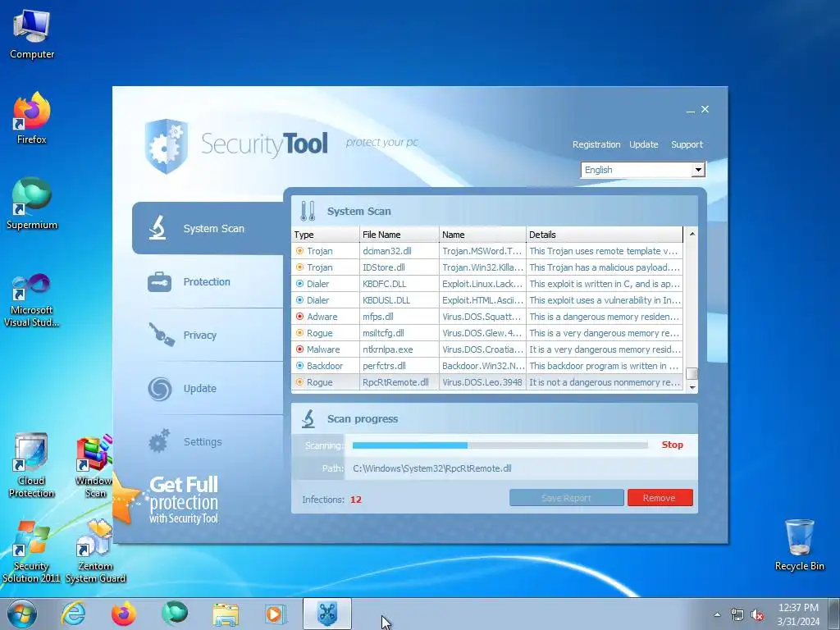The width and height of the screenshot is (840, 630).
Task: Click the muted volume tray icon
Action: tap(757, 615)
